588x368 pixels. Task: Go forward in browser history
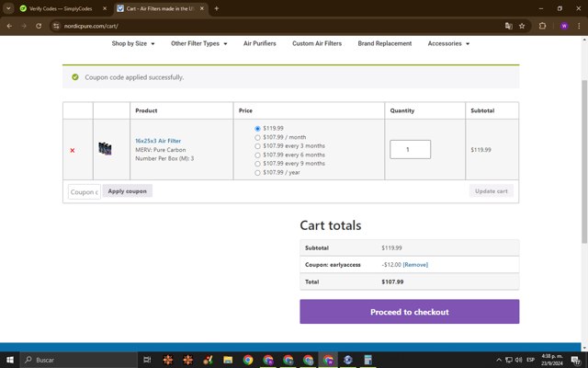pyautogui.click(x=24, y=26)
